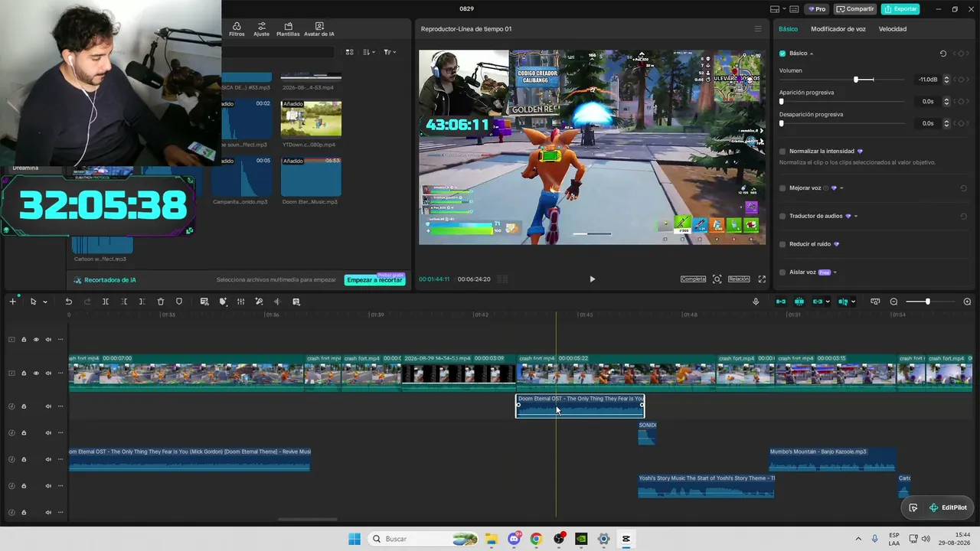Open the Ajuste panel
The width and height of the screenshot is (980, 551).
[262, 29]
